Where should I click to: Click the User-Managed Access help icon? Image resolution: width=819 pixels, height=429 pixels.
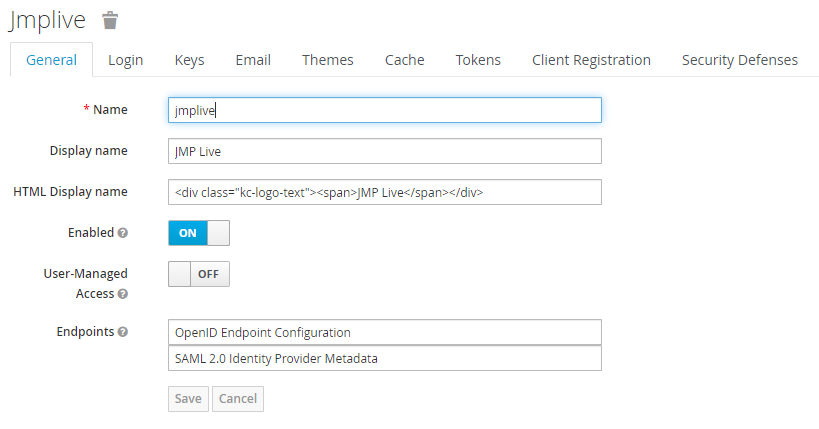122,294
